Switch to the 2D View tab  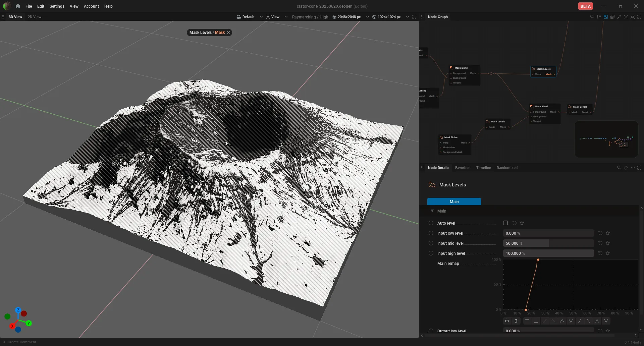point(35,17)
